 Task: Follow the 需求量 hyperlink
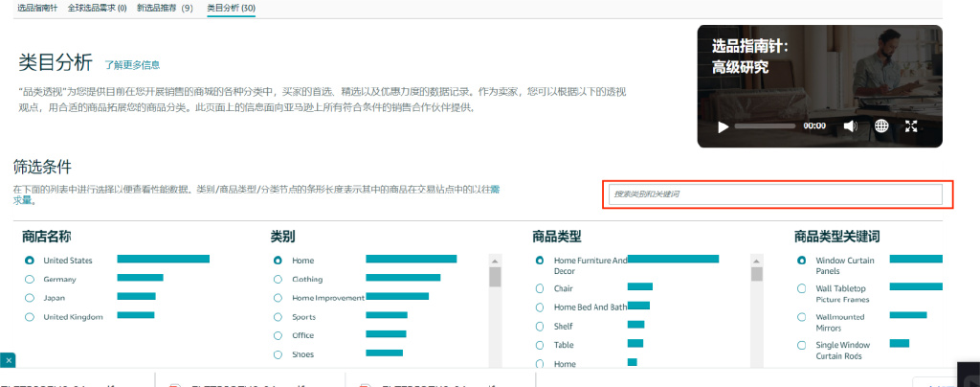[x=25, y=200]
